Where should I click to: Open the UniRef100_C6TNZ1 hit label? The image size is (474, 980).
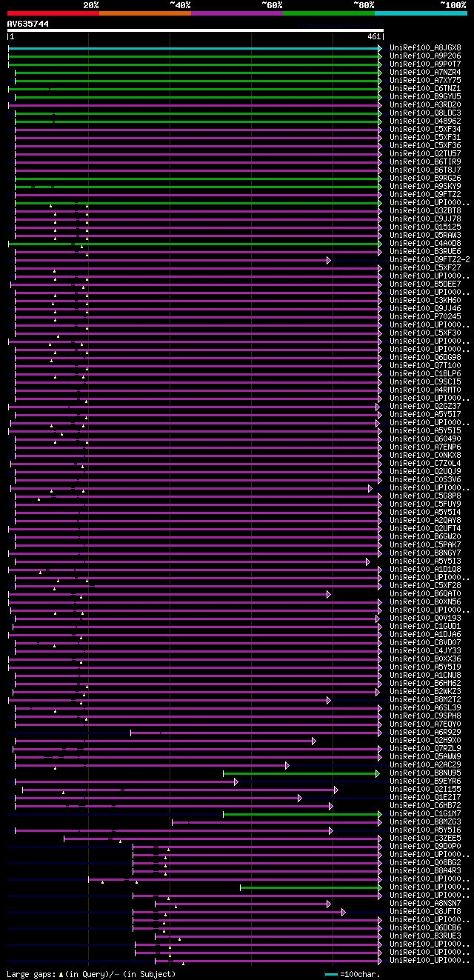[426, 88]
